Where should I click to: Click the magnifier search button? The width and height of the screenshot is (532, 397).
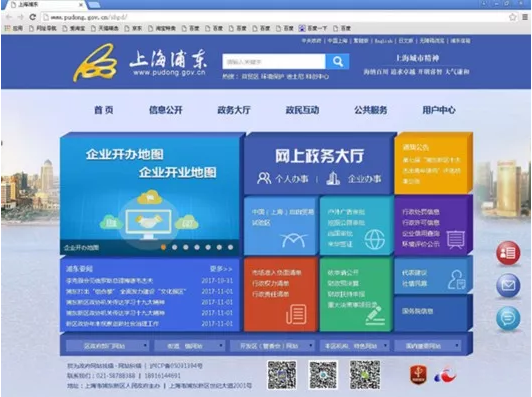[337, 61]
